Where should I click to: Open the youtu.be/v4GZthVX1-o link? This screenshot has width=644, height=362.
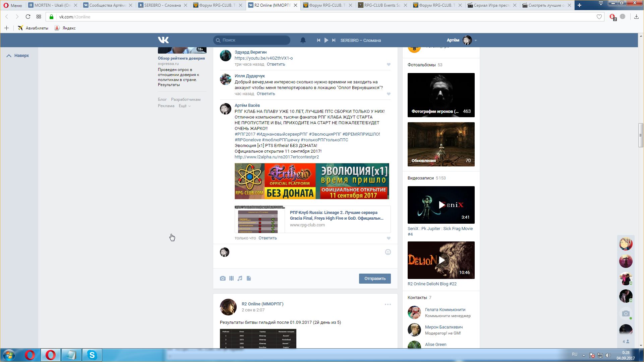pos(264,58)
